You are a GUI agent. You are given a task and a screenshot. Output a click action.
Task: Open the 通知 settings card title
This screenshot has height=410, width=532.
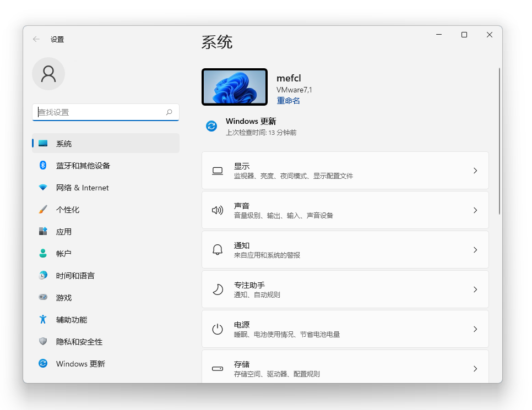242,245
